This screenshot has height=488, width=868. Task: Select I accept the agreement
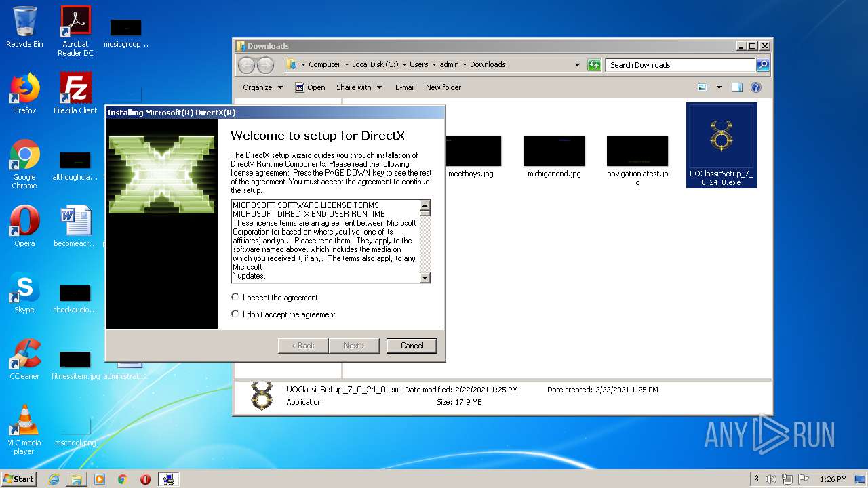tap(274, 298)
